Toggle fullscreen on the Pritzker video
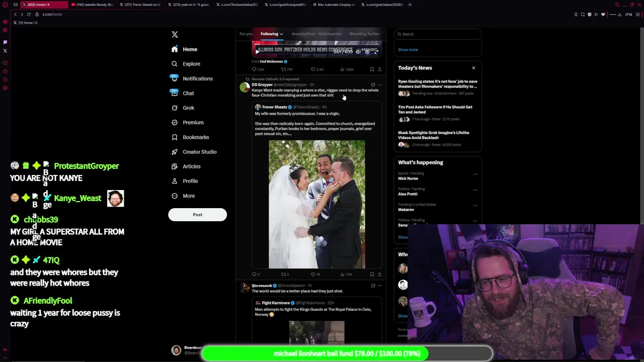This screenshot has width=644, height=362. pyautogui.click(x=375, y=51)
